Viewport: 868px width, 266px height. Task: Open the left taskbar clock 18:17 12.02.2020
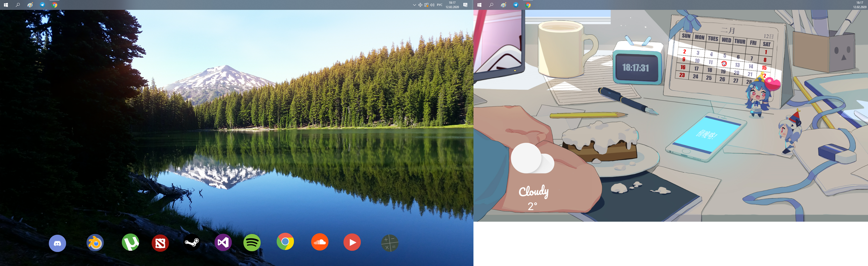[452, 5]
